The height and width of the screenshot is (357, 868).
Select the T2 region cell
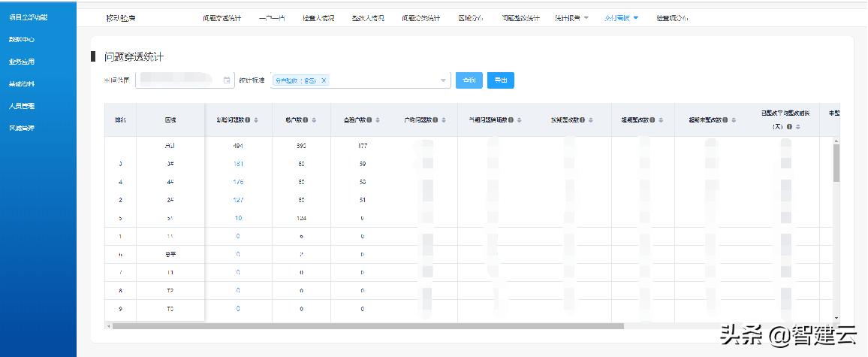coord(170,290)
